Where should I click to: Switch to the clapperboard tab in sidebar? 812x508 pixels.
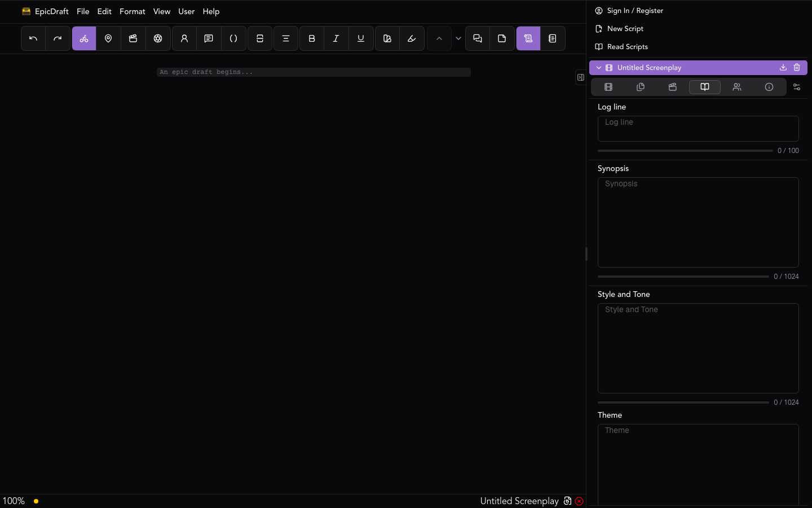coord(673,87)
